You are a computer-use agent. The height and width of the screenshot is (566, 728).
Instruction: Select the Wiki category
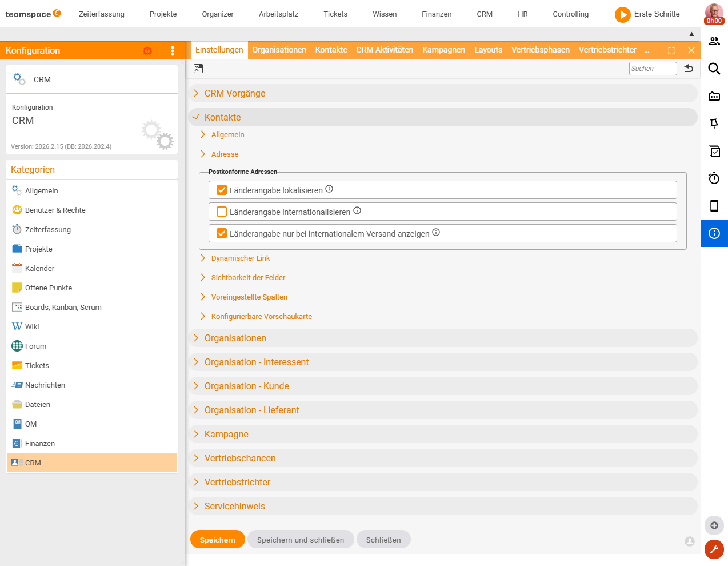point(92,327)
